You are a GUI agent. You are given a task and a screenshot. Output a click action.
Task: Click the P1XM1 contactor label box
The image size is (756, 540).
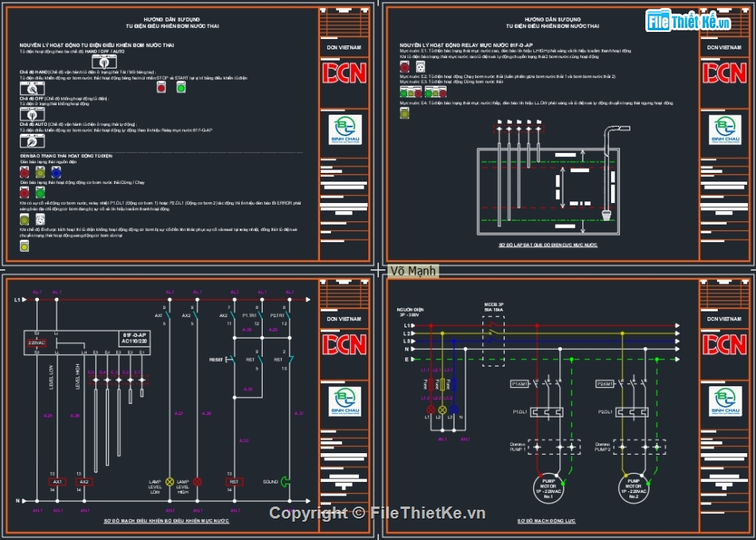tap(520, 384)
